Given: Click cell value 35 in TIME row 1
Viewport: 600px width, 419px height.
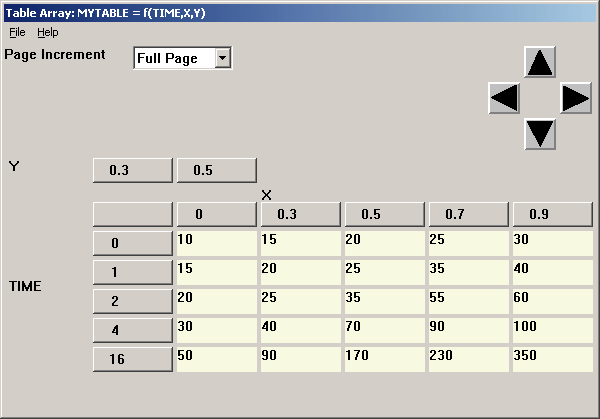Looking at the screenshot, I should [469, 272].
